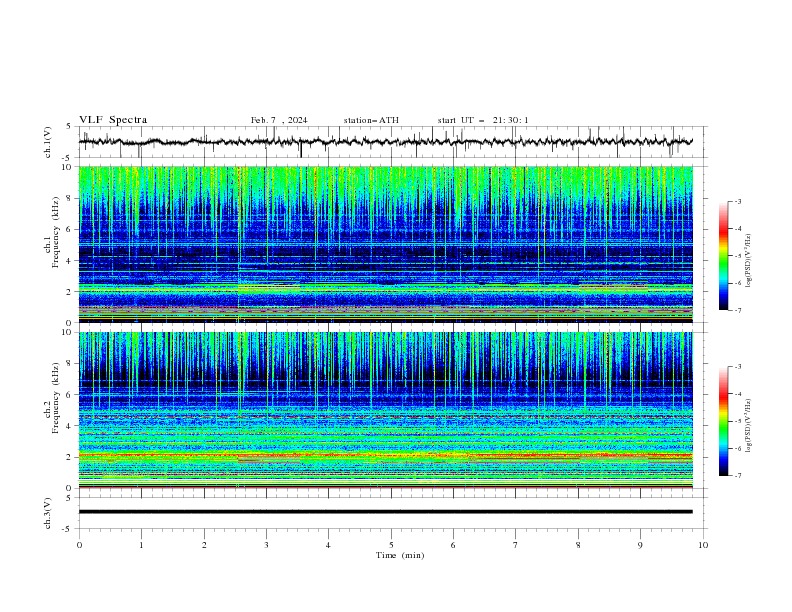
Task: Click the "1" tick on the time axis
Action: pos(141,545)
